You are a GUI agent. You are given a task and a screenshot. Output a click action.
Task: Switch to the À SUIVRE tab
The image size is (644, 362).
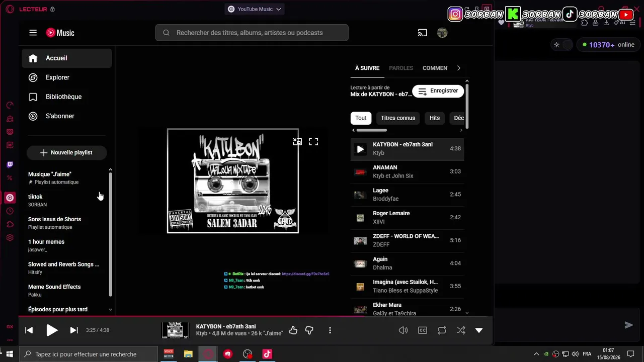367,68
